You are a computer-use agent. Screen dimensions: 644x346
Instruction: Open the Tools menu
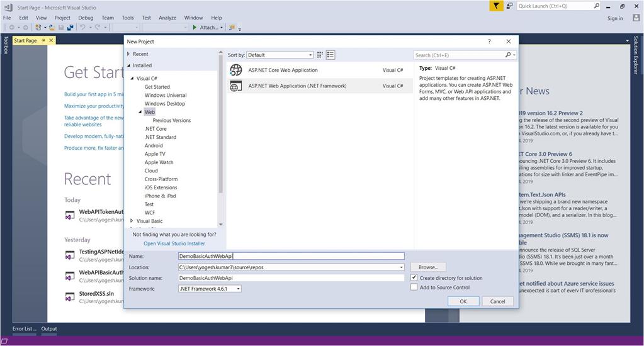[x=127, y=18]
